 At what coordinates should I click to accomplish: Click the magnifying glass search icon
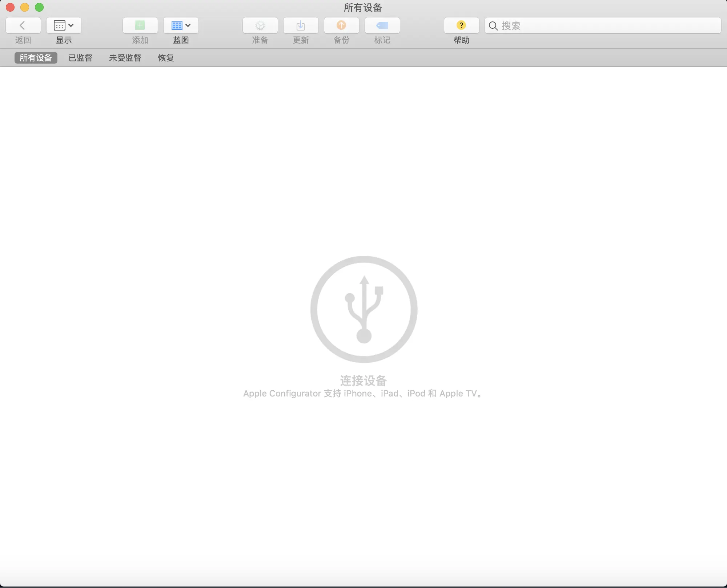[x=493, y=26]
